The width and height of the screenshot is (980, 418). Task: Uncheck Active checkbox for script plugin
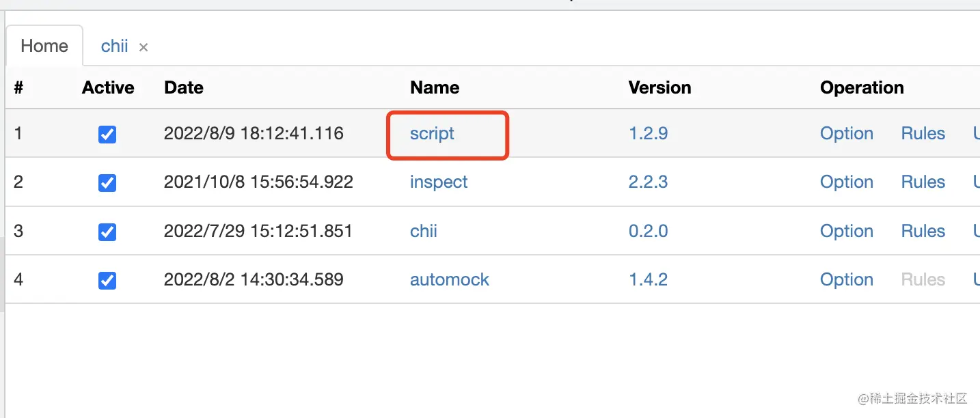tap(107, 135)
